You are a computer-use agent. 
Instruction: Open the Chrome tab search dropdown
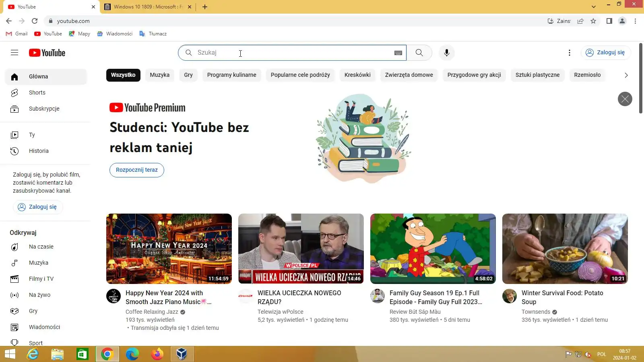coord(594,7)
